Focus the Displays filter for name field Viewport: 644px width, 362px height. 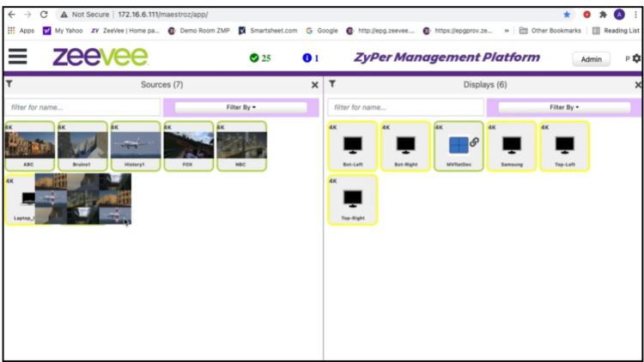(406, 107)
